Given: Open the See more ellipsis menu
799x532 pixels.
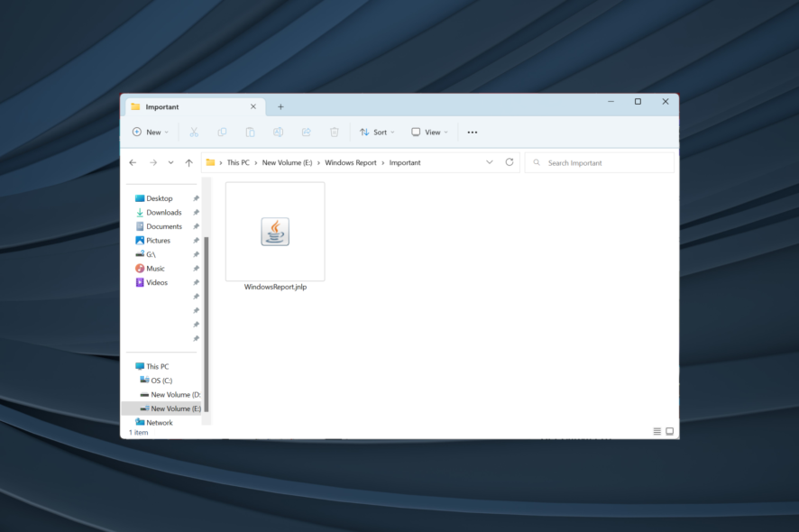Looking at the screenshot, I should (473, 132).
